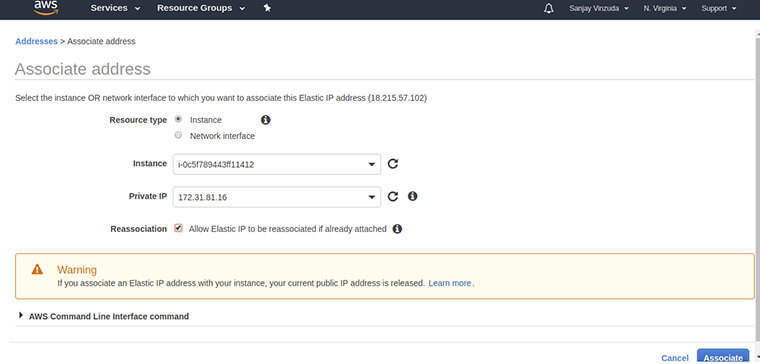Refresh the Private IP list
Image resolution: width=760 pixels, height=364 pixels.
pyautogui.click(x=393, y=196)
